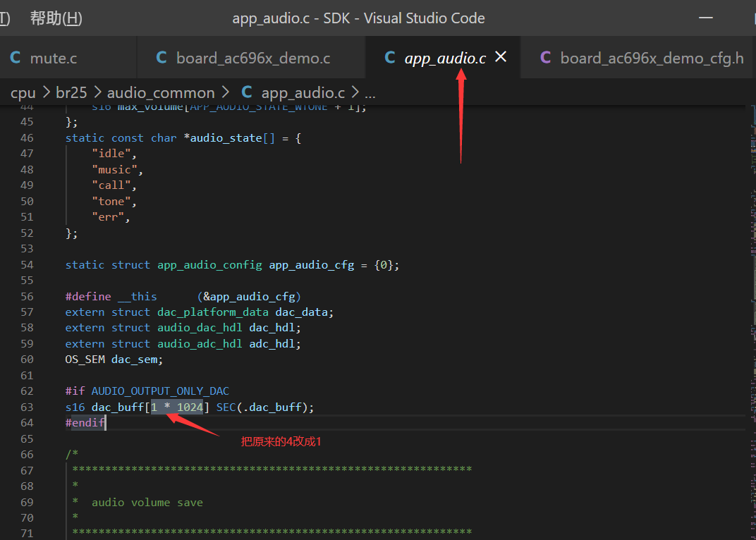Click line number 63 in the gutter
Image resolution: width=756 pixels, height=540 pixels.
pos(27,407)
